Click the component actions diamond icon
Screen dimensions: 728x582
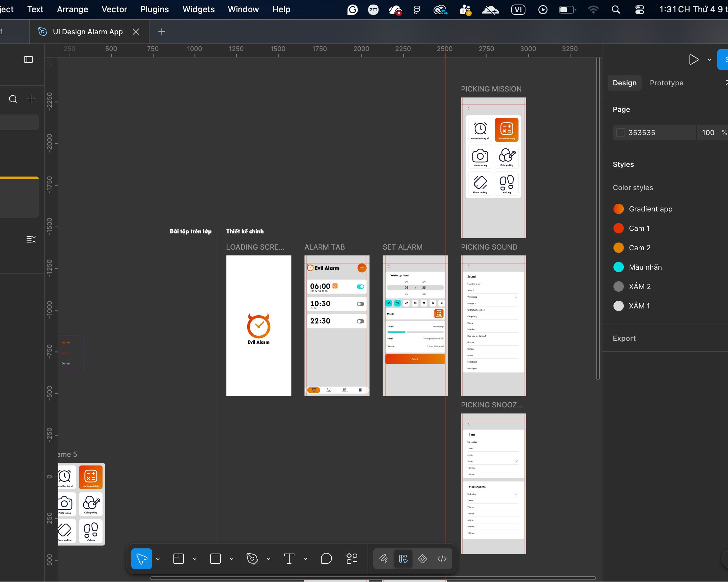tap(423, 559)
